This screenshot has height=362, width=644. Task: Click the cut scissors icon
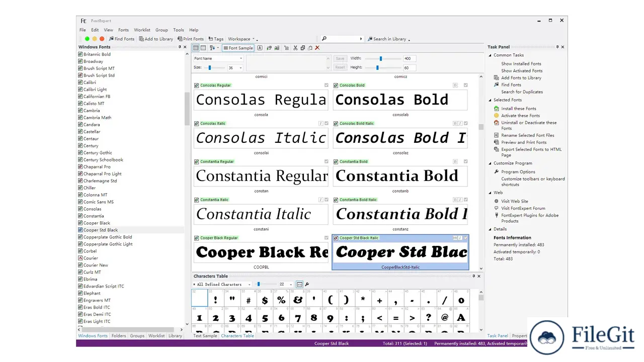tap(295, 48)
